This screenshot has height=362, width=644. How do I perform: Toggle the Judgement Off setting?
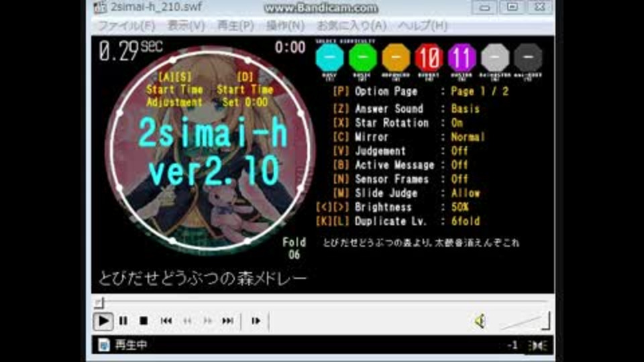click(460, 151)
